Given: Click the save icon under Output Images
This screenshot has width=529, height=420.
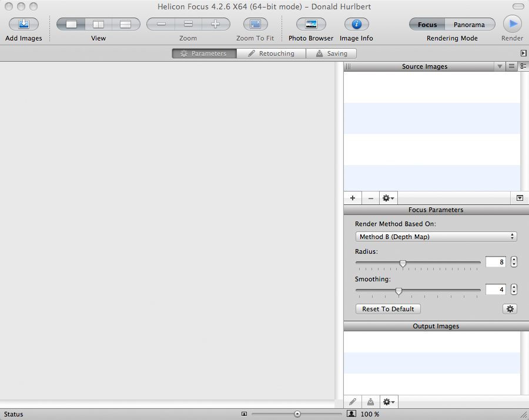Looking at the screenshot, I should (x=371, y=402).
